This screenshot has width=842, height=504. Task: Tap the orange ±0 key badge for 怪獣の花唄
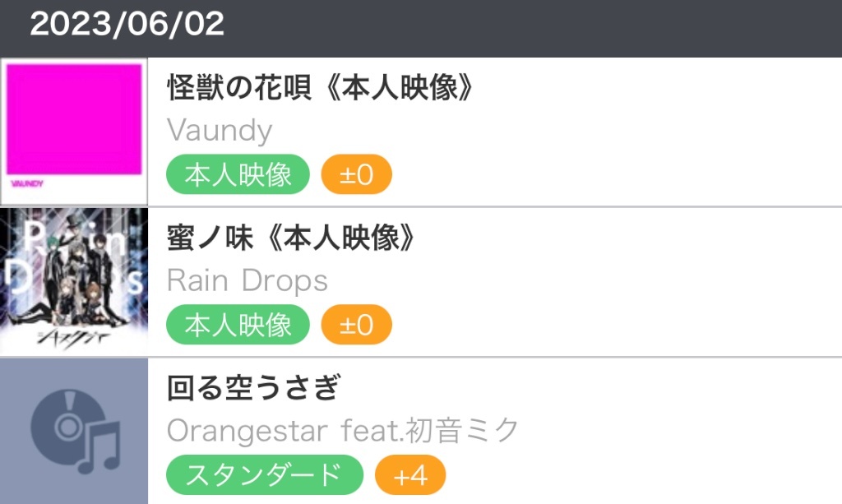(x=357, y=174)
